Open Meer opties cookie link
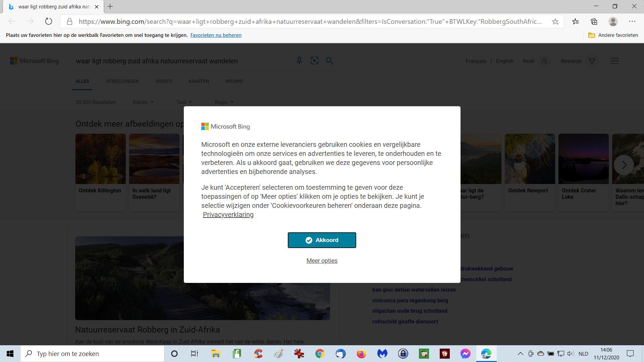 [x=322, y=261]
